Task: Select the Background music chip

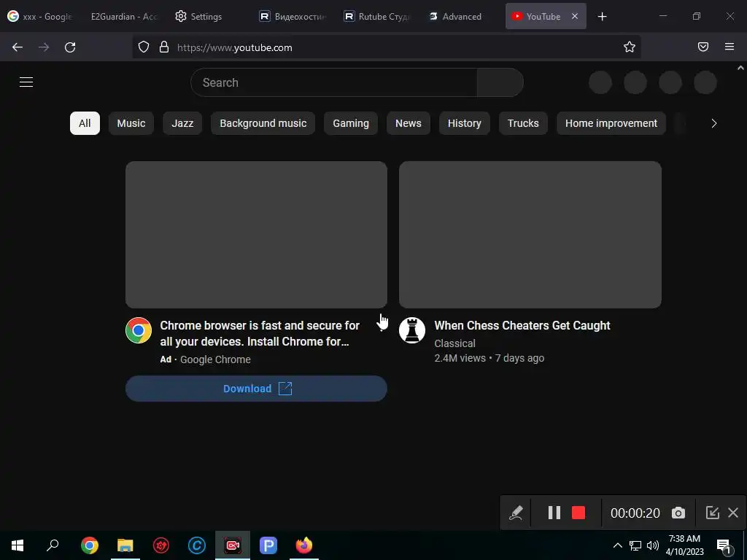Action: tap(263, 123)
